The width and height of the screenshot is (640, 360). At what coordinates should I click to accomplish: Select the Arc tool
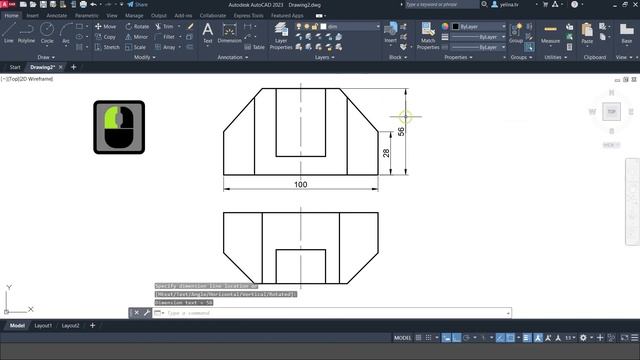[66, 33]
